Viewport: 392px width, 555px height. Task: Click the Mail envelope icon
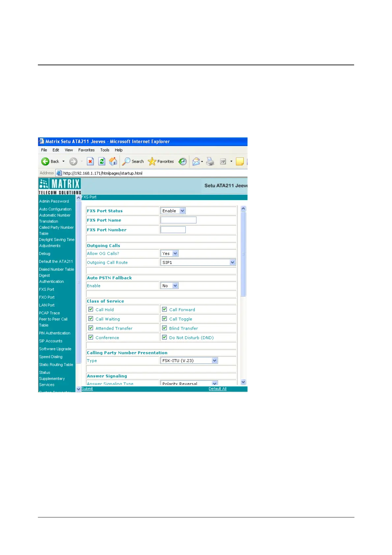click(x=196, y=161)
